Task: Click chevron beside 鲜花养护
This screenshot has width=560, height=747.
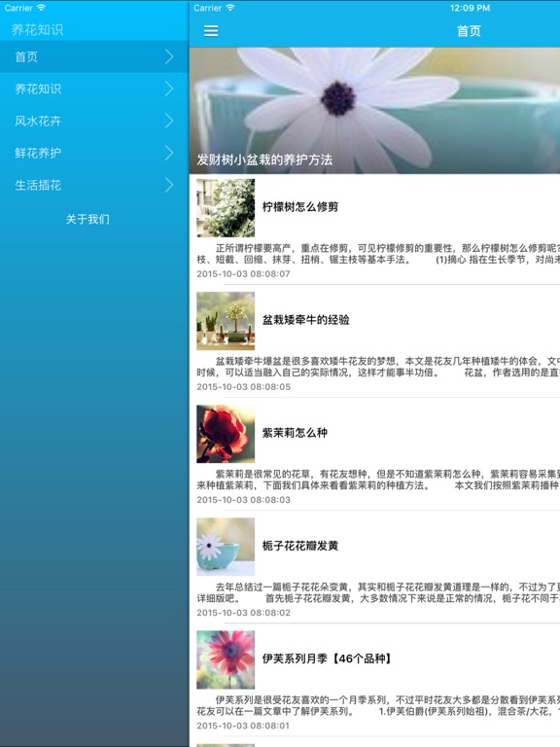Action: pos(169,153)
